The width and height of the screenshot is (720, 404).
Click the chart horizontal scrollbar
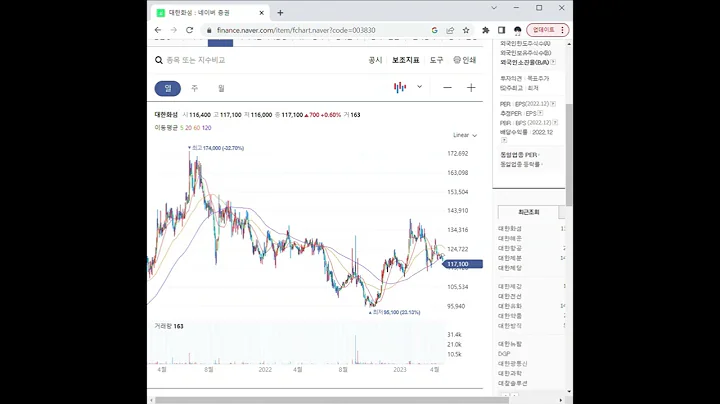[330, 400]
